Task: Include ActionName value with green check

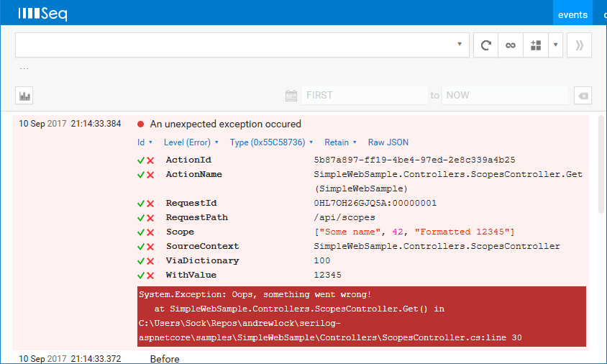Action: (x=141, y=175)
